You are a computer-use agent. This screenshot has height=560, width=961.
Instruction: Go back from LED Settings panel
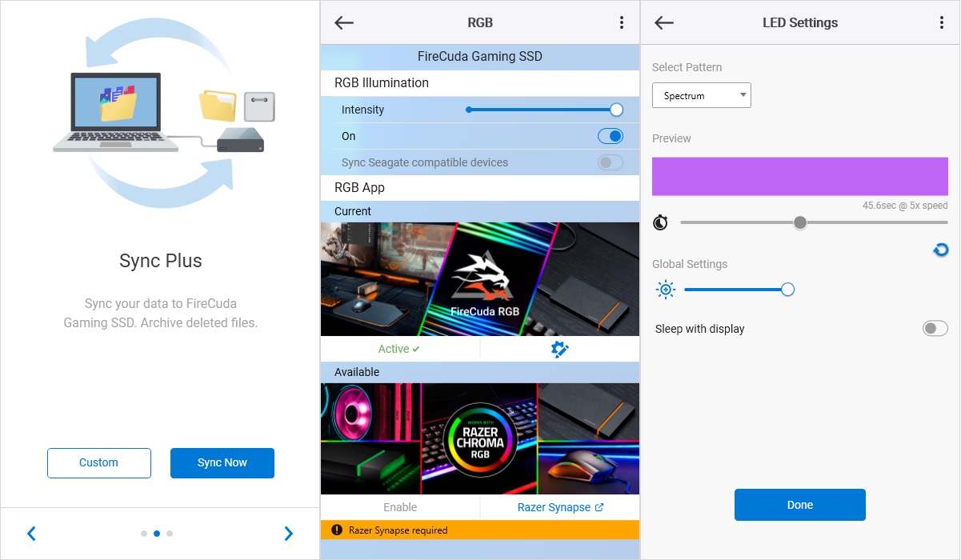click(x=664, y=22)
